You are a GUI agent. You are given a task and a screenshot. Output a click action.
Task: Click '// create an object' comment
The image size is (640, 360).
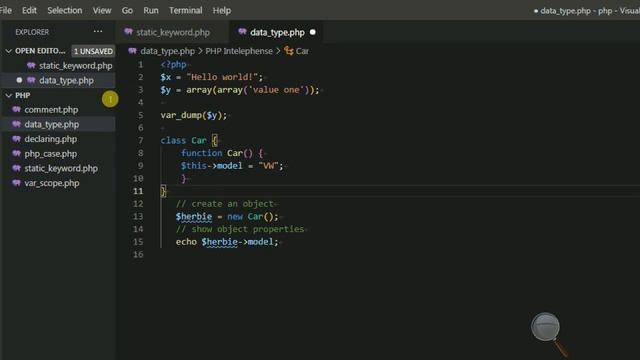click(224, 204)
